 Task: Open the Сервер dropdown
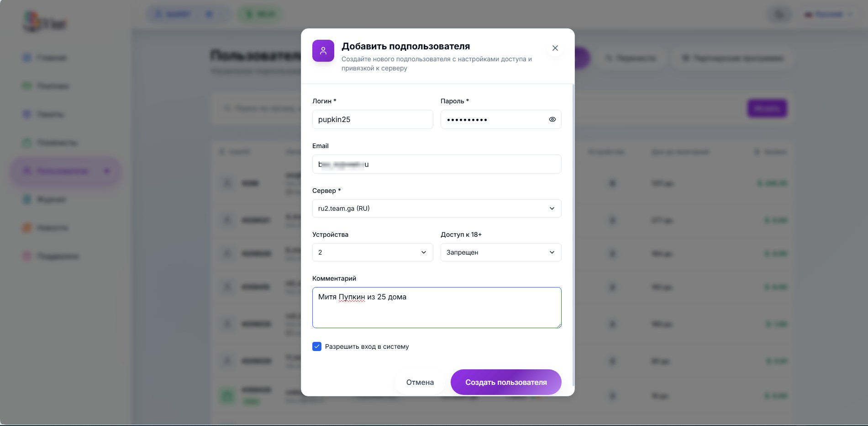click(437, 208)
